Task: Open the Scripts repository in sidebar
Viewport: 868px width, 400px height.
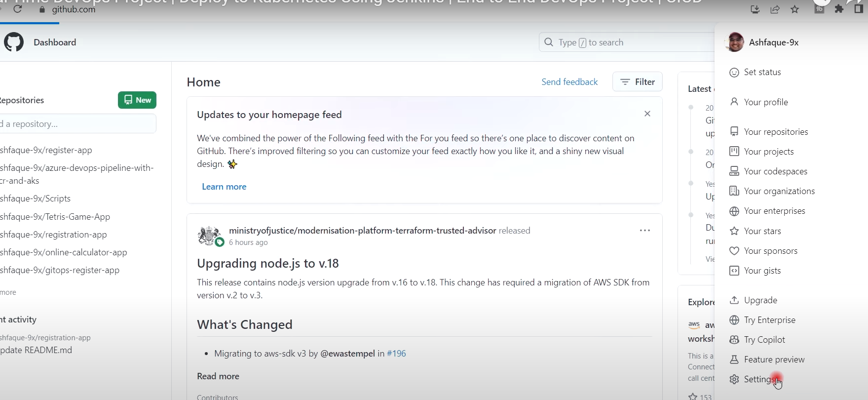Action: [x=36, y=199]
